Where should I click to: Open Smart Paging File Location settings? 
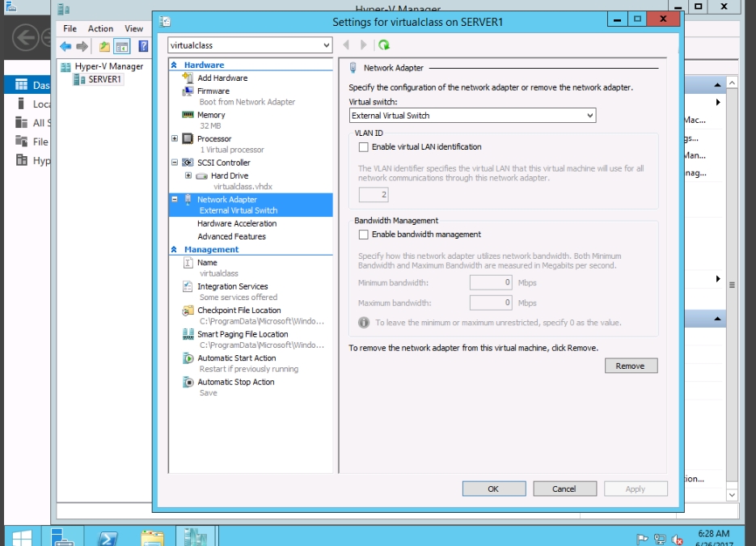[x=243, y=334]
